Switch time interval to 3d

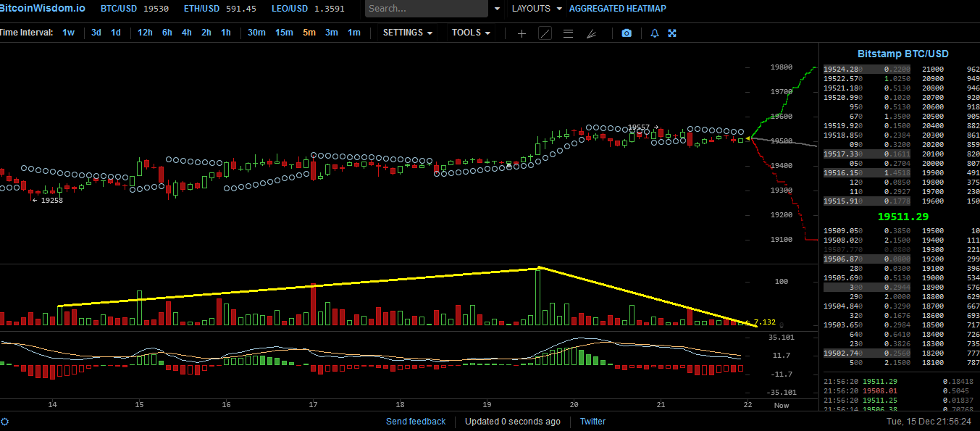coord(96,33)
